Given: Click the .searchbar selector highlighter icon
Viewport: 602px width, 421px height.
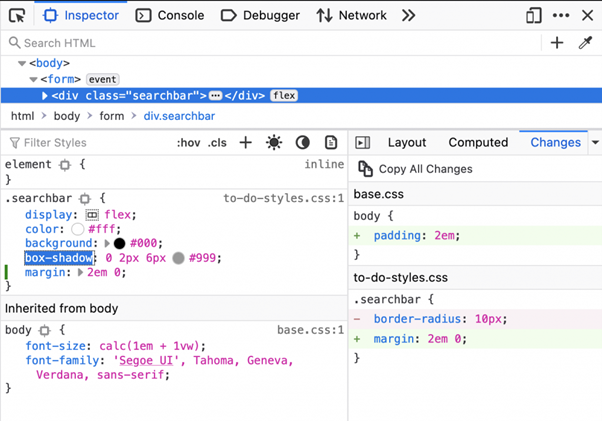Looking at the screenshot, I should 85,199.
